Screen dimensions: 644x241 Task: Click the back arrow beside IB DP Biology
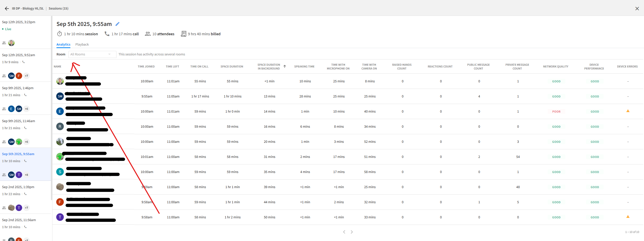7,9
